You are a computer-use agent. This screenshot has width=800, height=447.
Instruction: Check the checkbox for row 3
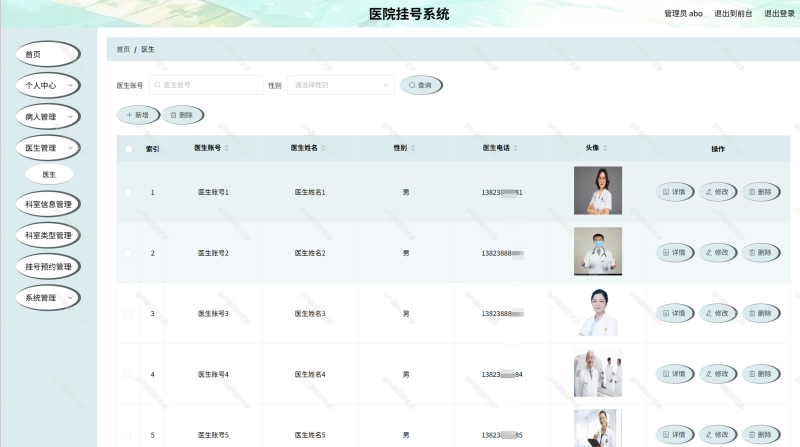coord(128,314)
